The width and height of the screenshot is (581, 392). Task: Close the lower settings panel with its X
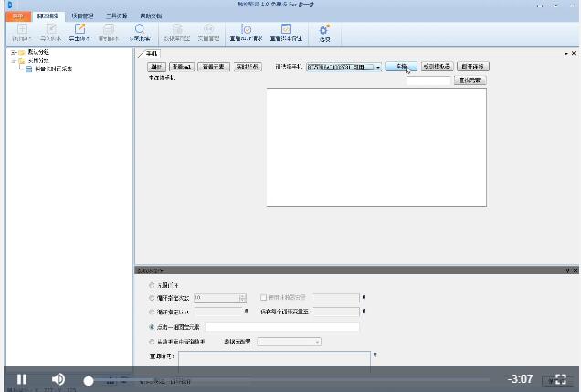(576, 270)
